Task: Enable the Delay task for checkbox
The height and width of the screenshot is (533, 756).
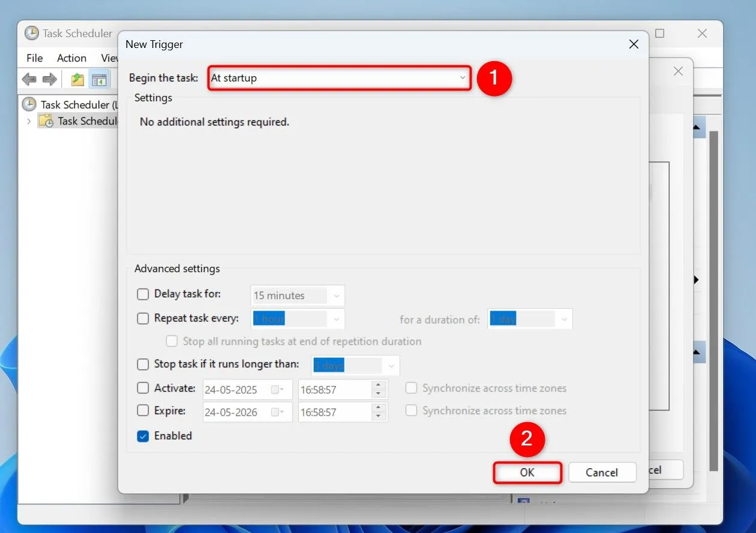Action: click(x=142, y=294)
